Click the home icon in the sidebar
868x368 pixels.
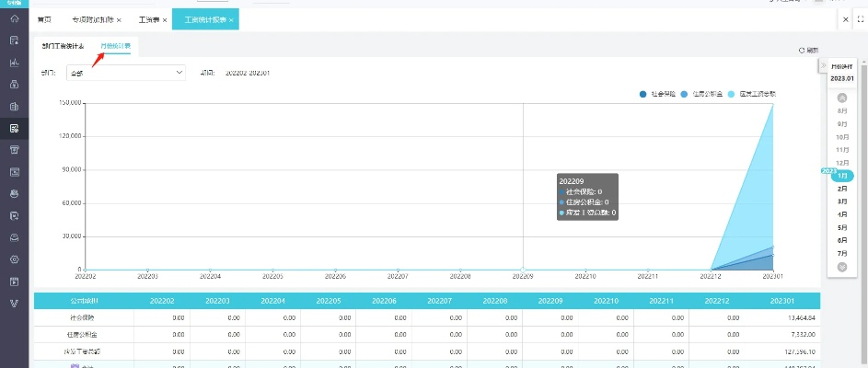point(14,18)
